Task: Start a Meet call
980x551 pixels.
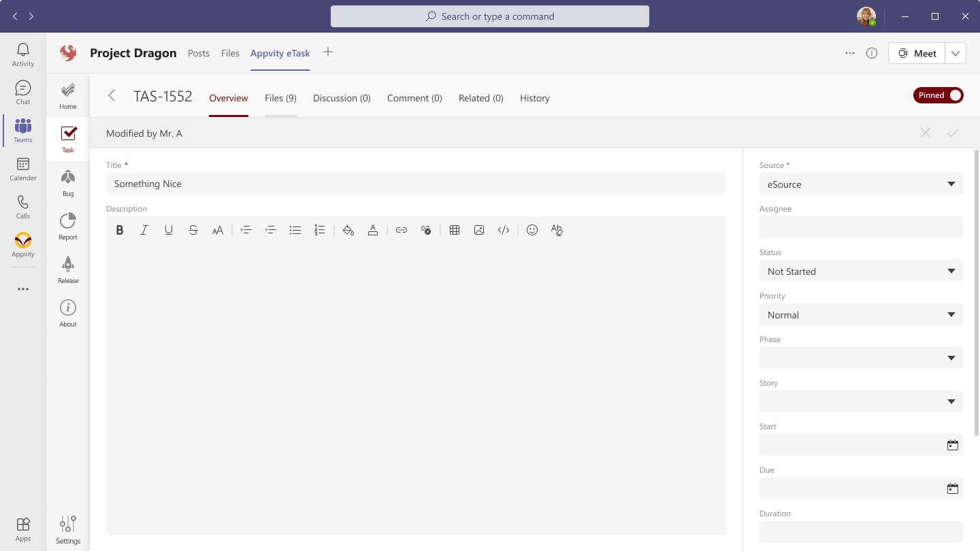Action: coord(917,52)
